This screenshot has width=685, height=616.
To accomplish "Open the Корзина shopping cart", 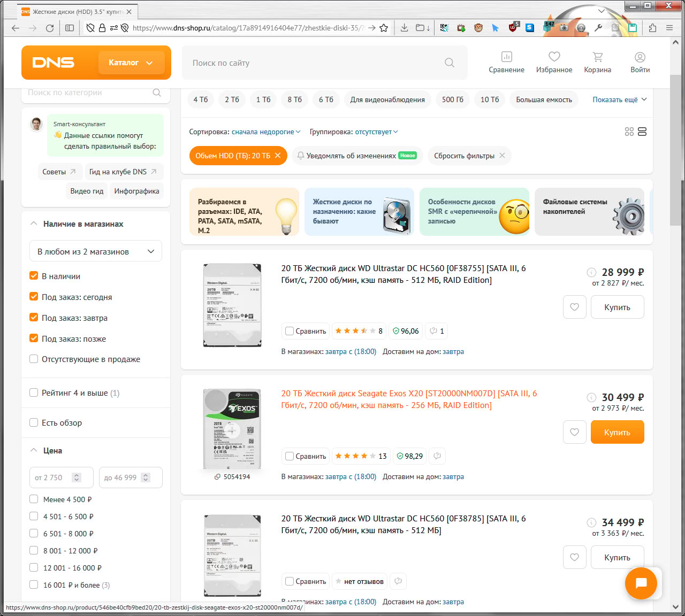I will point(598,63).
